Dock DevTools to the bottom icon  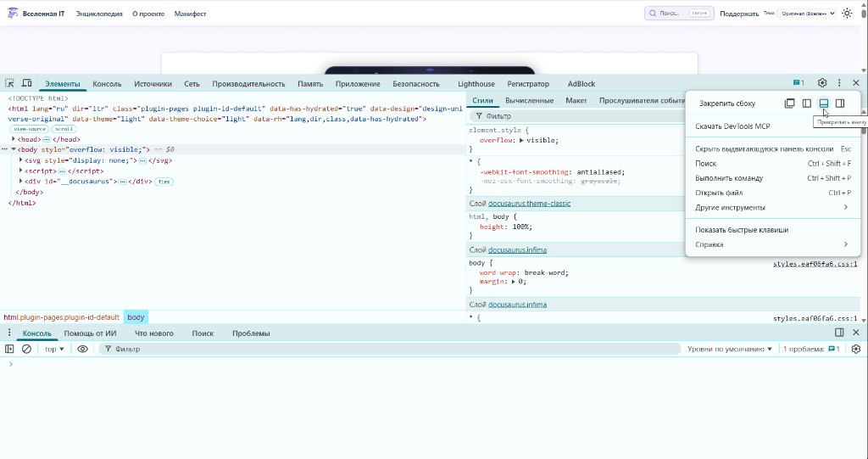coord(824,104)
